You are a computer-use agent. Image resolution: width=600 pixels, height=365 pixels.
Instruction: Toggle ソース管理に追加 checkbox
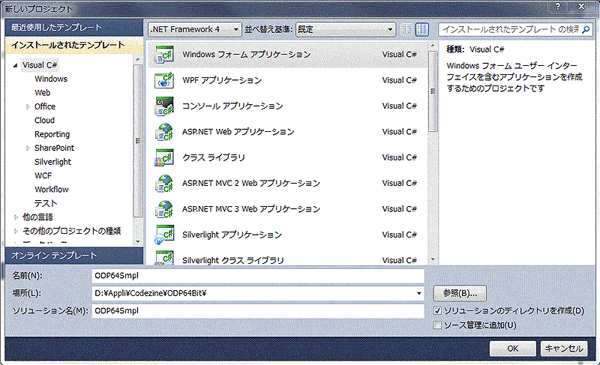click(x=437, y=325)
